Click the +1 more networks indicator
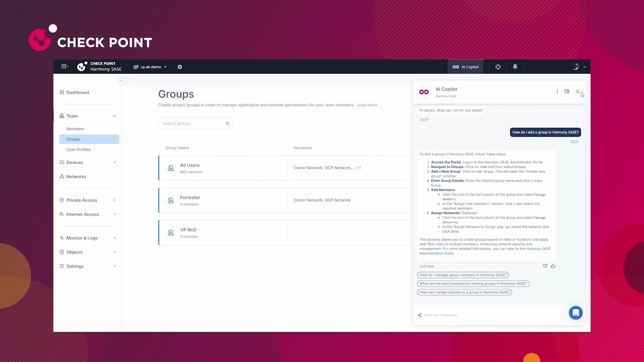This screenshot has width=644, height=362. coord(359,168)
